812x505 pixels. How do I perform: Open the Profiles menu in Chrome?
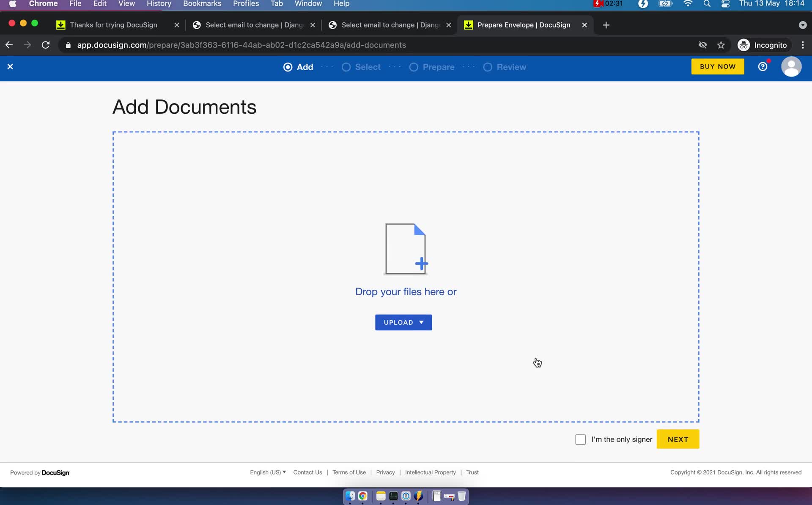click(246, 3)
